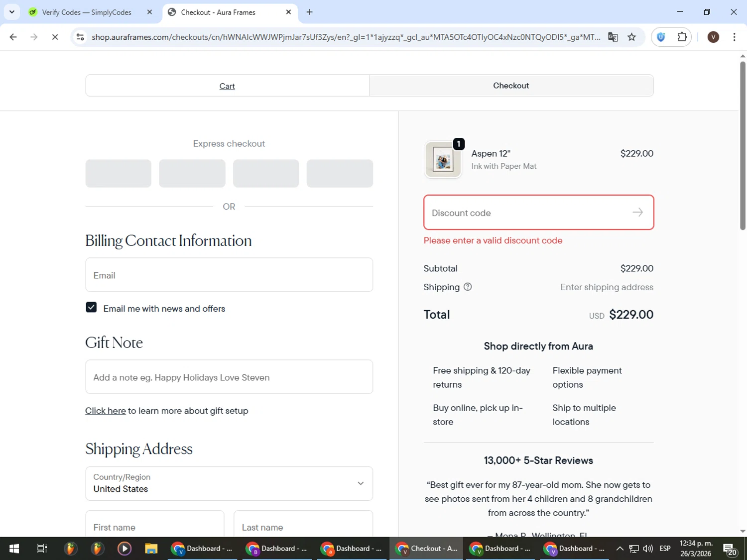Uncheck Email me with news and offers
The height and width of the screenshot is (560, 747).
pos(91,308)
